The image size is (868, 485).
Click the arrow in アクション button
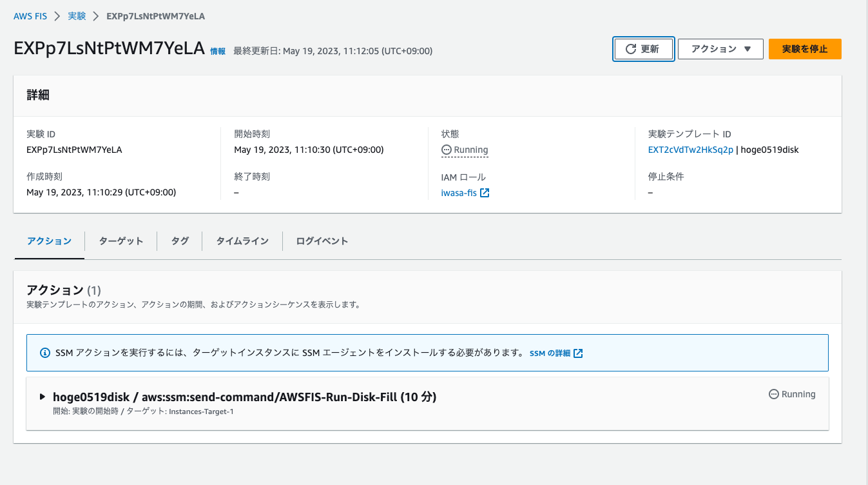pyautogui.click(x=747, y=49)
